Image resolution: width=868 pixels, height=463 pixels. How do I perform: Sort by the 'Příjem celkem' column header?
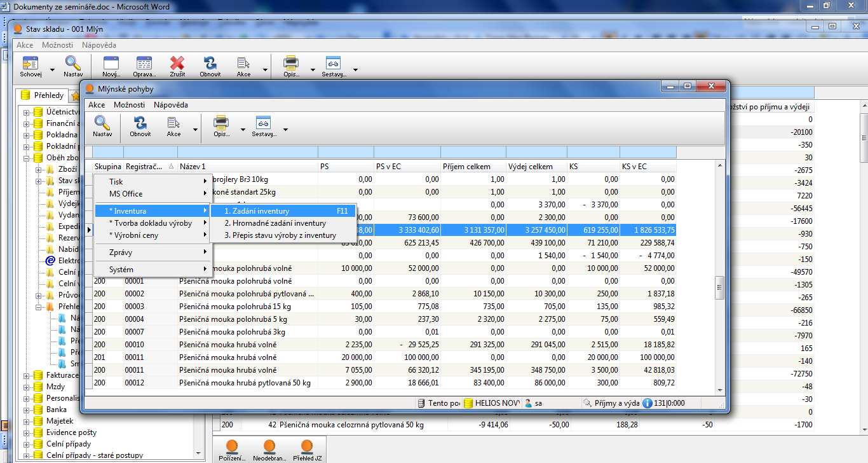[473, 167]
